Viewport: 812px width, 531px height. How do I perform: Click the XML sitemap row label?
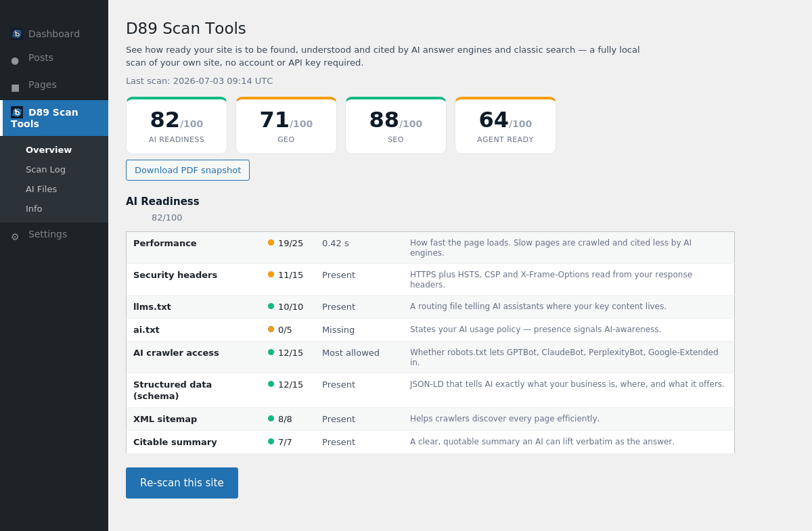point(165,419)
